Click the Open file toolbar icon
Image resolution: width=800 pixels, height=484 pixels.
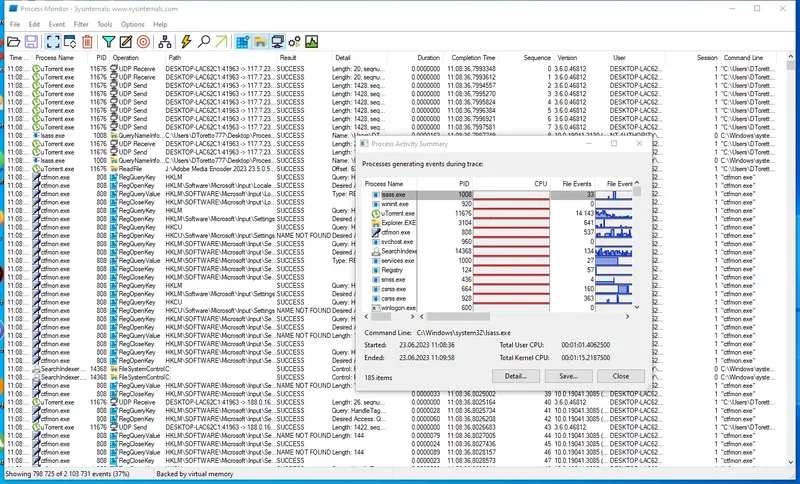[13, 41]
